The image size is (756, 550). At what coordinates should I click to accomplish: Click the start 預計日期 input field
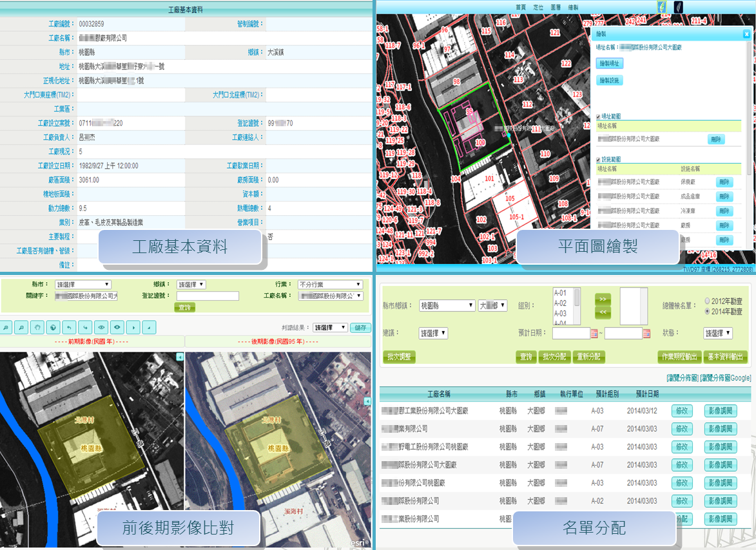pos(571,333)
